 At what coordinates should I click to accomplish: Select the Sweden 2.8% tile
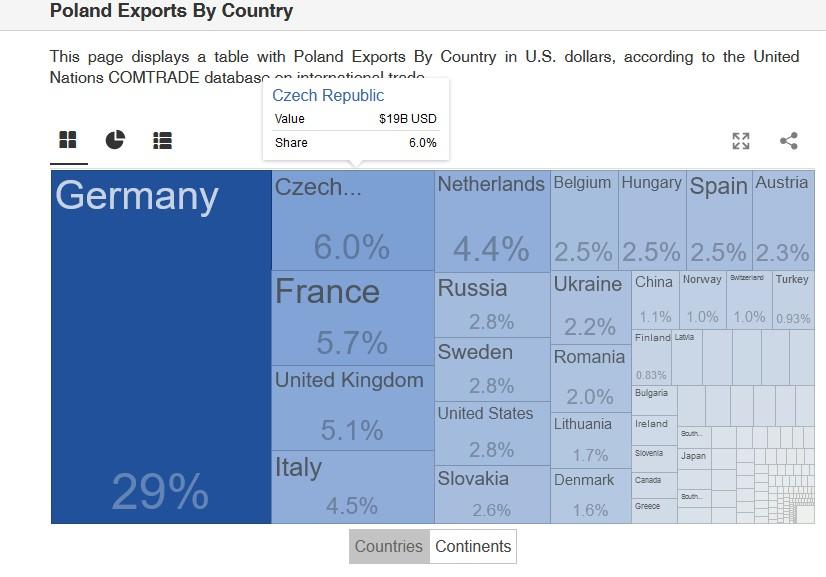493,370
